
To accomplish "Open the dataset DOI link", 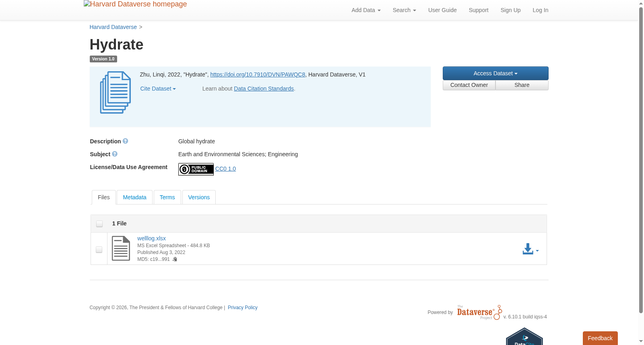I will click(258, 74).
